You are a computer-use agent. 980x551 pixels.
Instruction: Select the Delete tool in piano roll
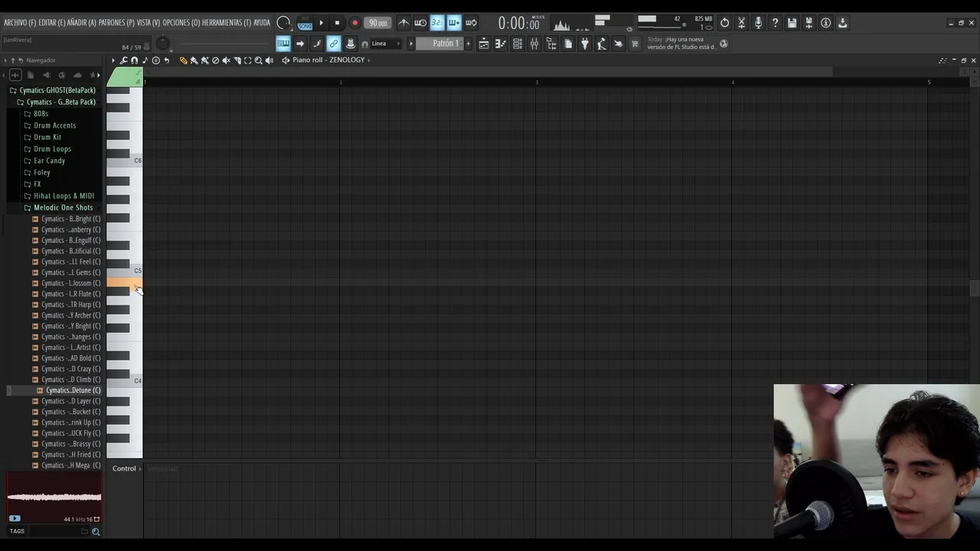pos(215,60)
